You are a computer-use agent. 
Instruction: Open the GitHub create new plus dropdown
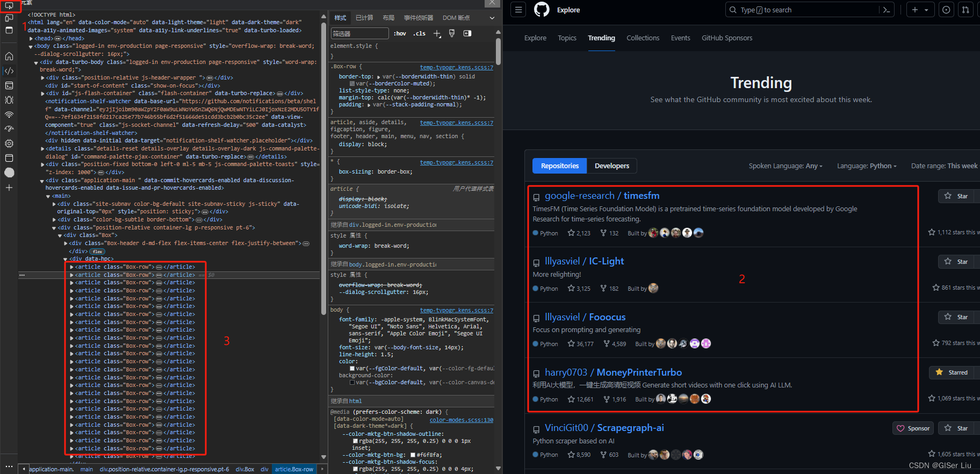pyautogui.click(x=920, y=10)
